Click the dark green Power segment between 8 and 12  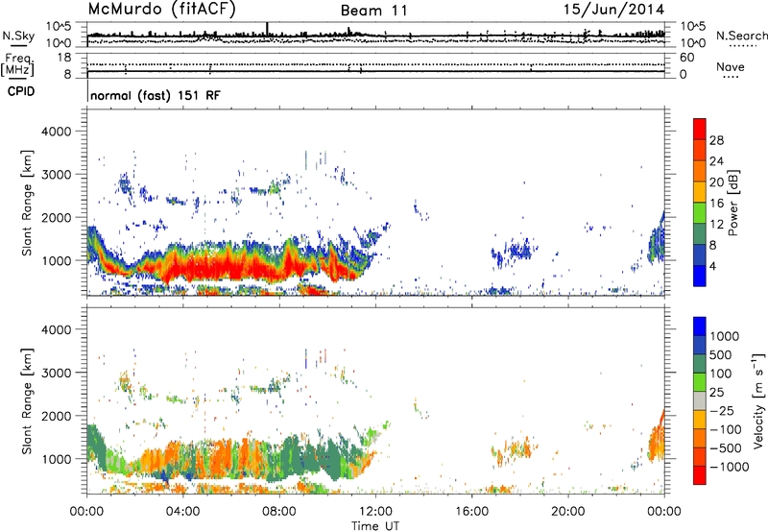click(x=700, y=234)
